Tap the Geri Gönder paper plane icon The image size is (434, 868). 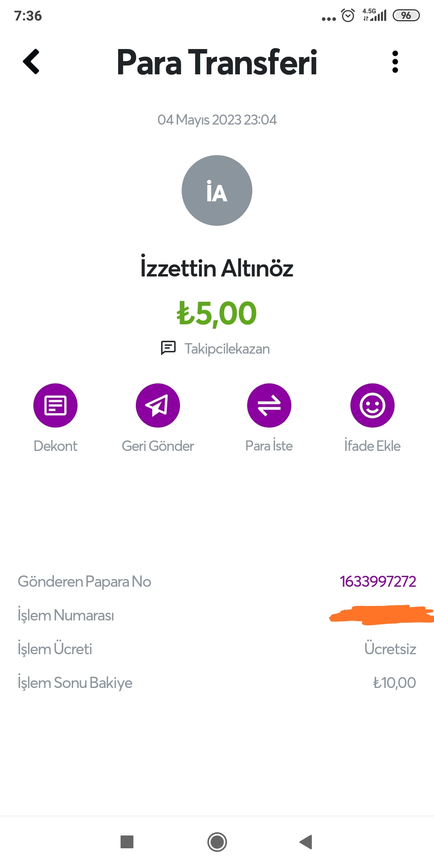[x=158, y=405]
